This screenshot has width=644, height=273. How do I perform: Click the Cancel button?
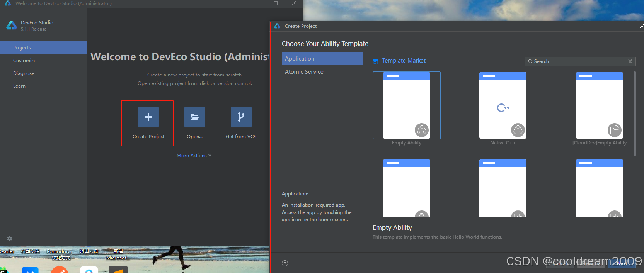560,263
